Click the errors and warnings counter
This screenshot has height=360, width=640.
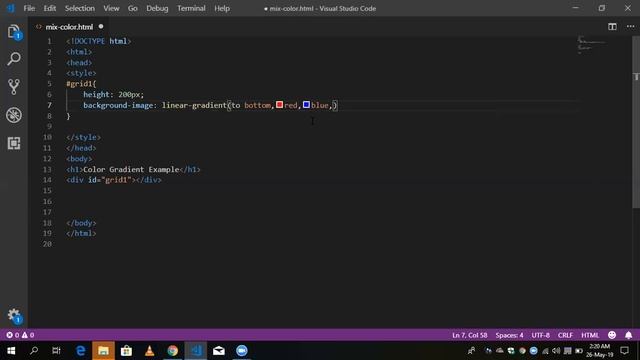click(20, 335)
